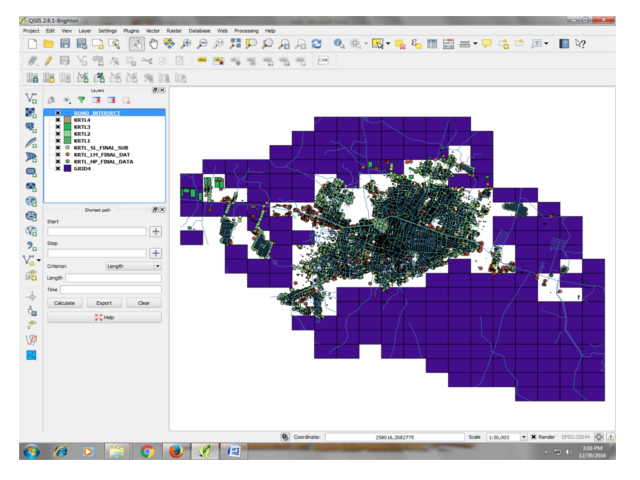Open the Processing menu
The height and width of the screenshot is (480, 640).
[246, 31]
